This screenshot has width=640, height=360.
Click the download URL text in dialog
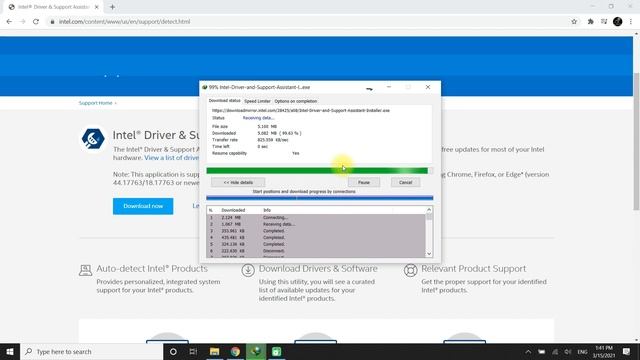pos(301,110)
